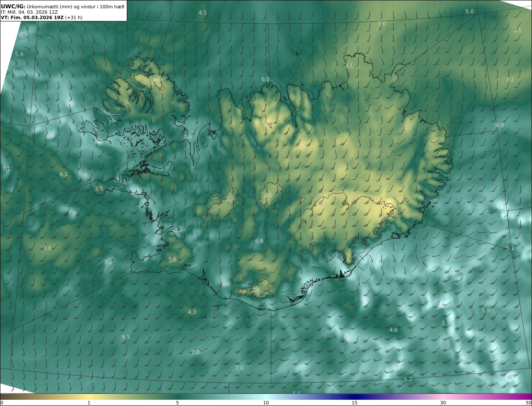Screen dimensions: 532x406
Task: Pick the dark navy section of the colour scale
Action: pos(355,396)
